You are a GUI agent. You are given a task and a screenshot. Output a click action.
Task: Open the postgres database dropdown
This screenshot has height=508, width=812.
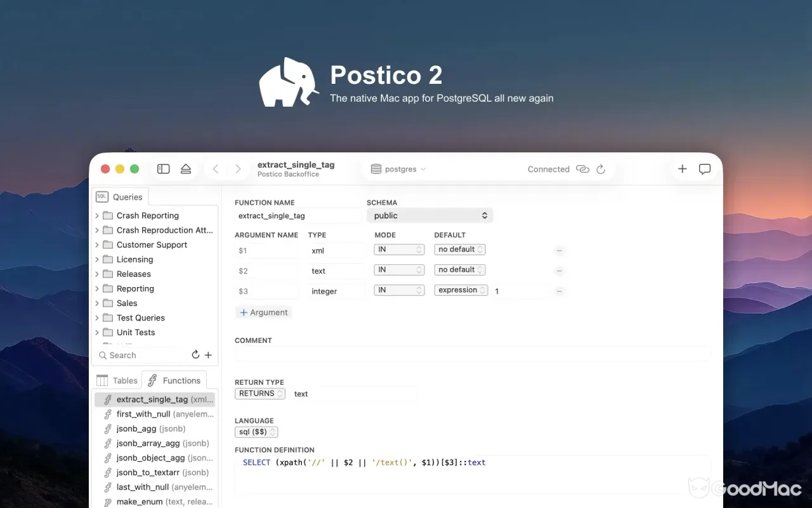[x=398, y=169]
